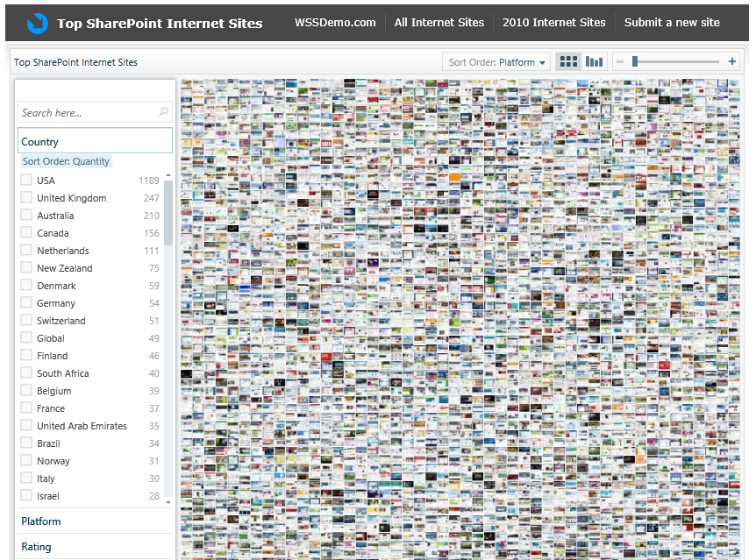The height and width of the screenshot is (560, 756).
Task: Collapse the Country filter section
Action: [x=95, y=141]
